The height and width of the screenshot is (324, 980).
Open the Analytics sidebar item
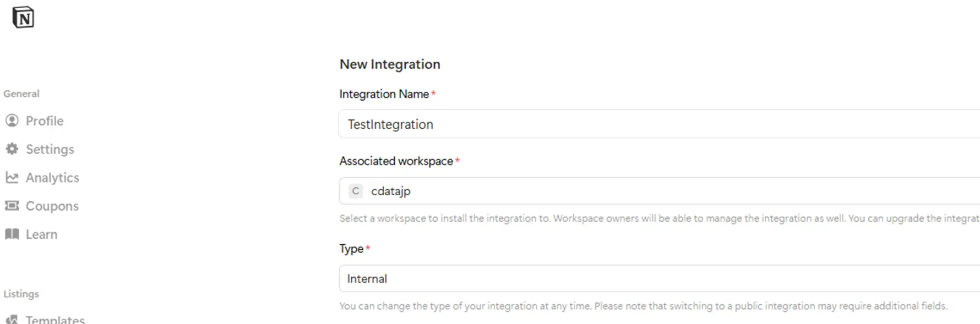click(52, 178)
